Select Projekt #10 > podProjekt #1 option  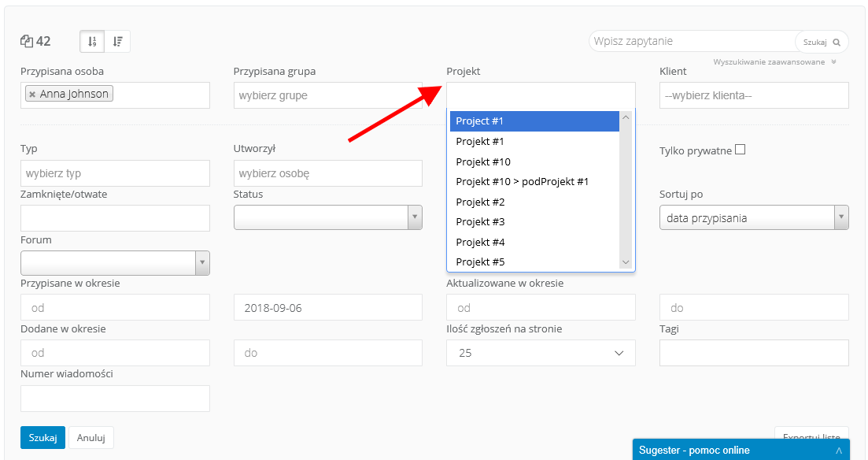523,181
